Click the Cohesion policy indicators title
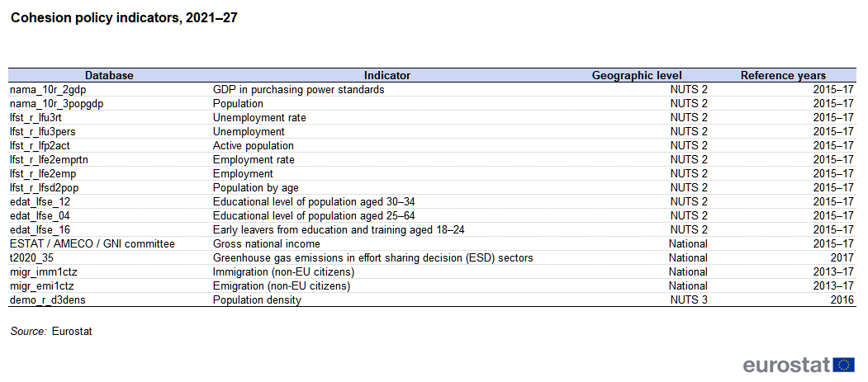This screenshot has height=382, width=868. point(125,17)
